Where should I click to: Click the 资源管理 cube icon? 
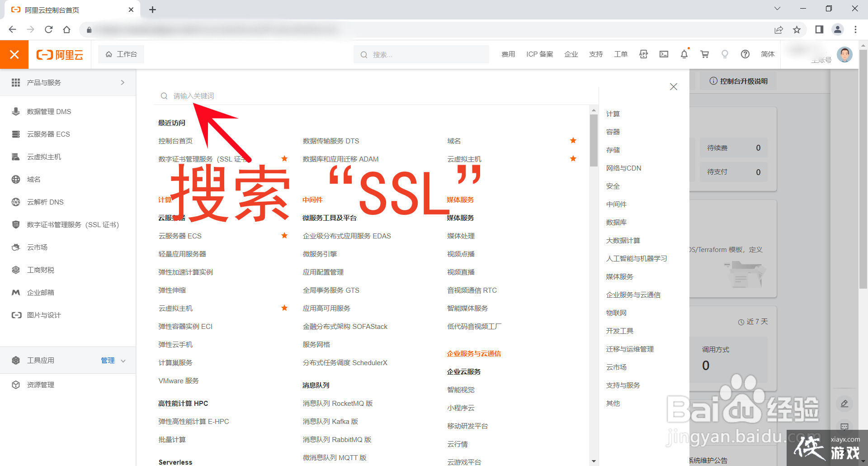16,385
